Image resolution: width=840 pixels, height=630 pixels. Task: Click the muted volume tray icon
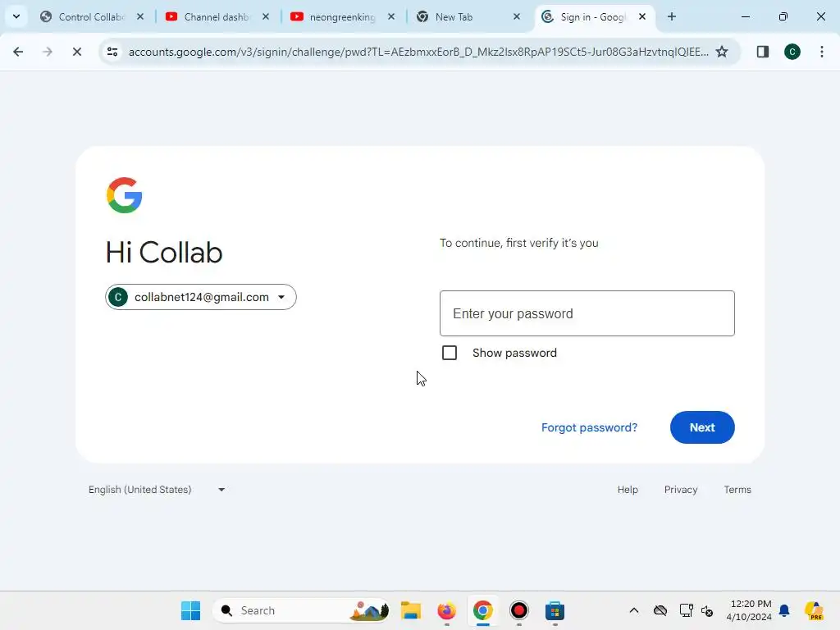click(x=707, y=610)
